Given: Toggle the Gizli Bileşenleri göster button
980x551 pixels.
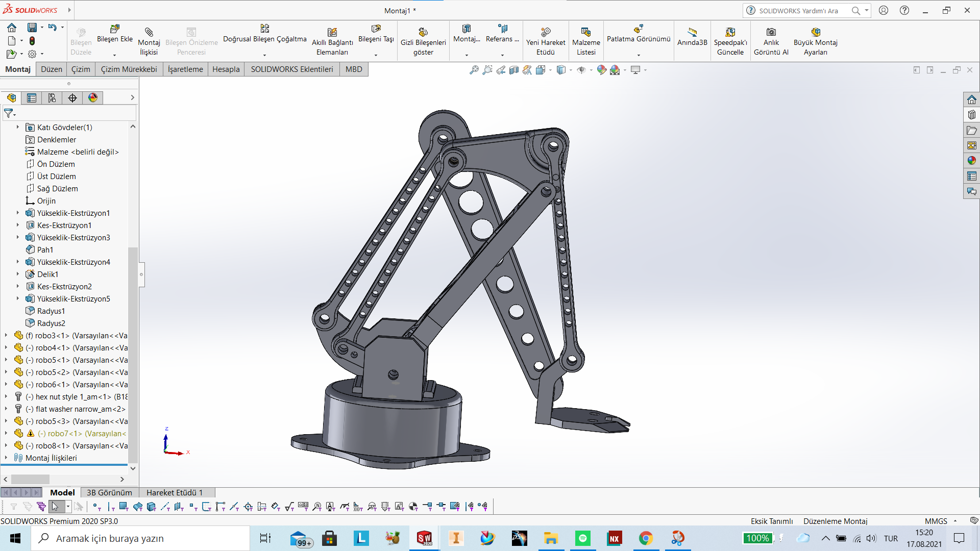Looking at the screenshot, I should pos(423,33).
